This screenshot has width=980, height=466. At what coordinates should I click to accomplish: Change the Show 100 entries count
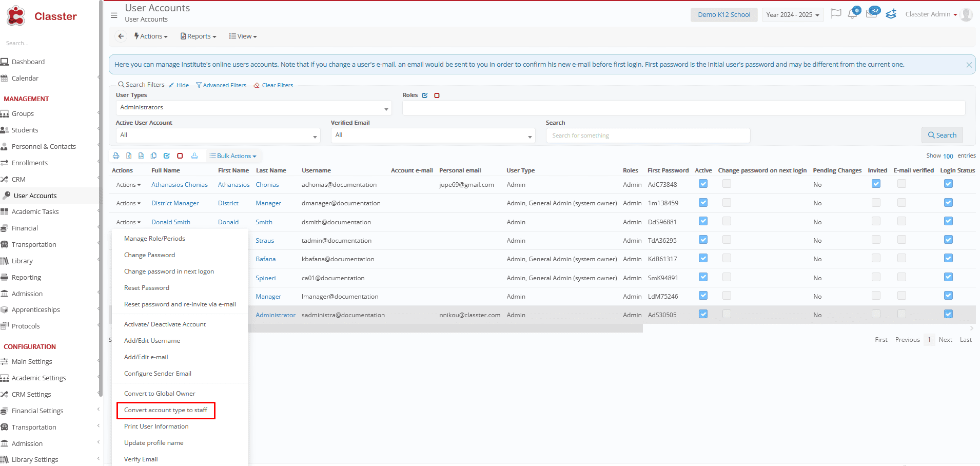948,156
